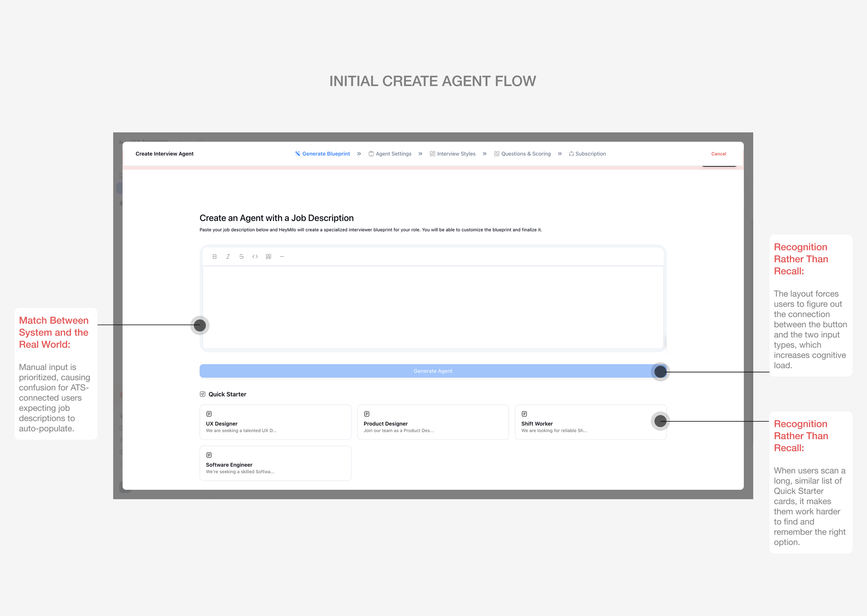The height and width of the screenshot is (616, 867).
Task: Toggle bold formatting in editor toolbar
Action: pos(214,256)
